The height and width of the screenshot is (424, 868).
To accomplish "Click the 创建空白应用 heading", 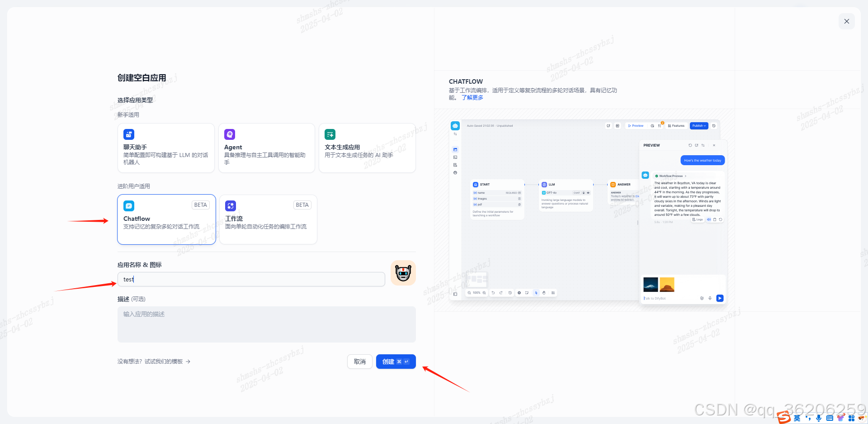I will tap(142, 78).
